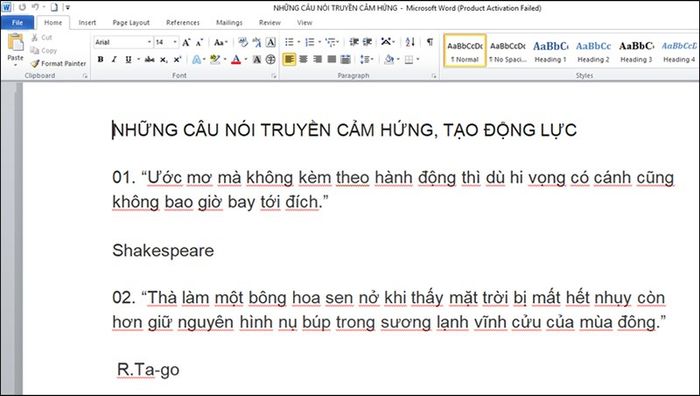Switch to the Insert tab
The width and height of the screenshot is (700, 396).
coord(88,23)
